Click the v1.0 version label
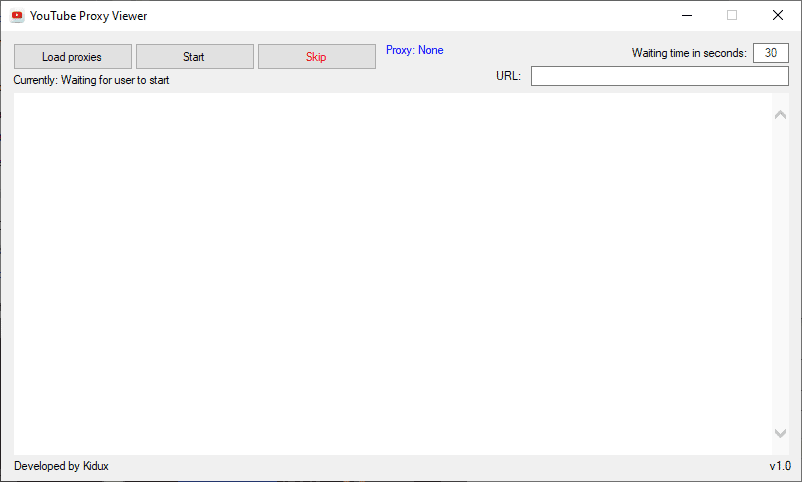Viewport: 802px width, 482px height. tap(780, 466)
